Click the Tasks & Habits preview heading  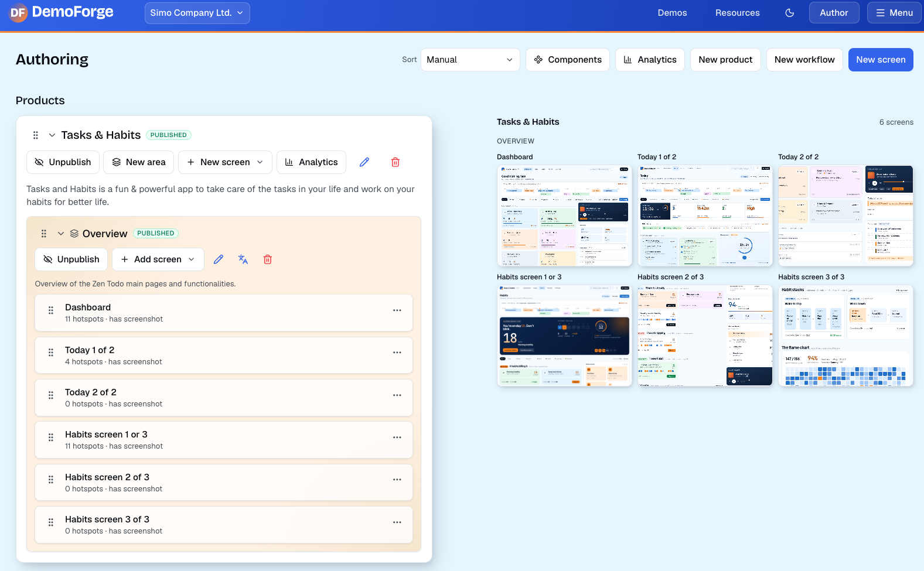coord(528,122)
